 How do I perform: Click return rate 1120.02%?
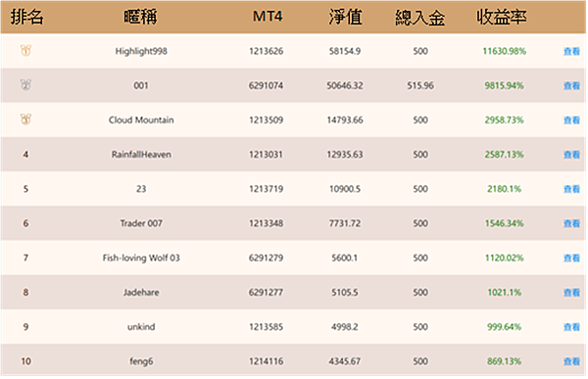(x=505, y=258)
